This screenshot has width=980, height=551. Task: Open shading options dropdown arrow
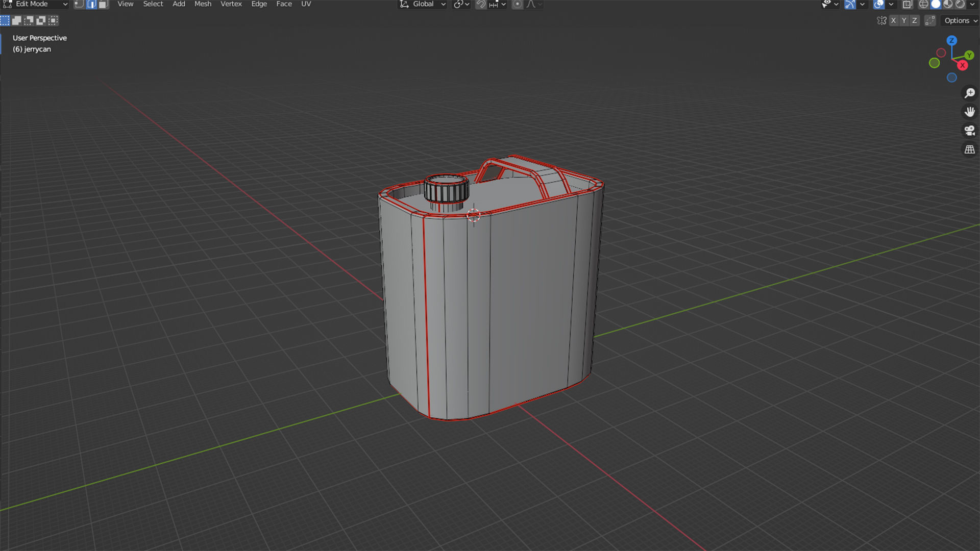(x=972, y=4)
